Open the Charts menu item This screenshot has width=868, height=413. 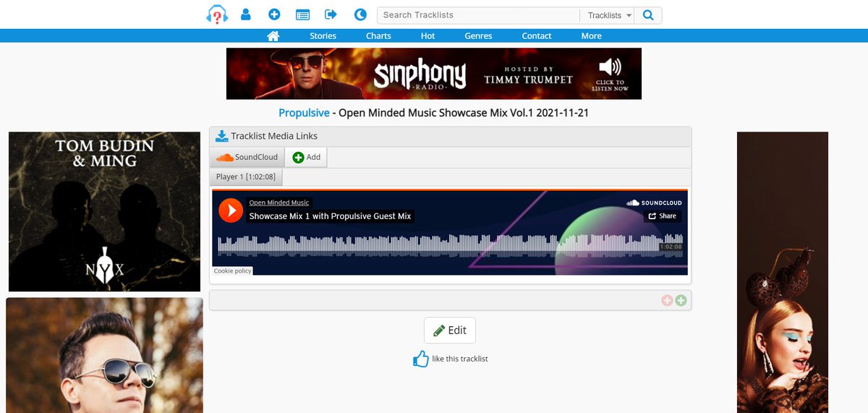point(378,35)
